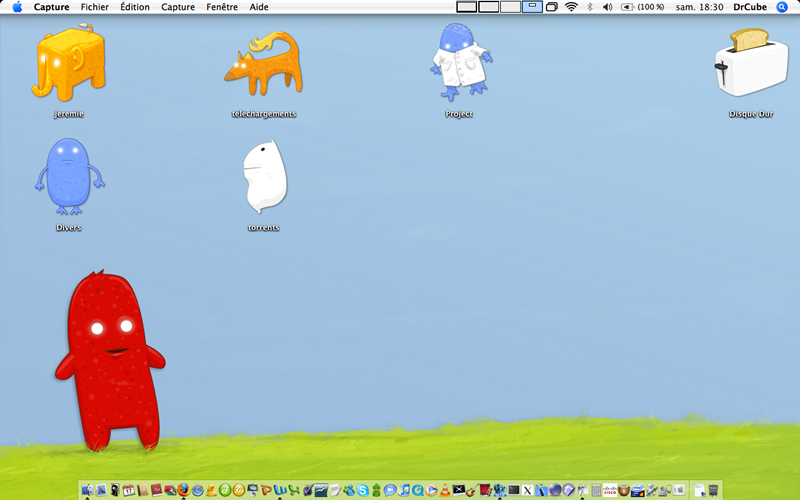This screenshot has width=800, height=500.
Task: Open the volume speaker menu
Action: 607,7
